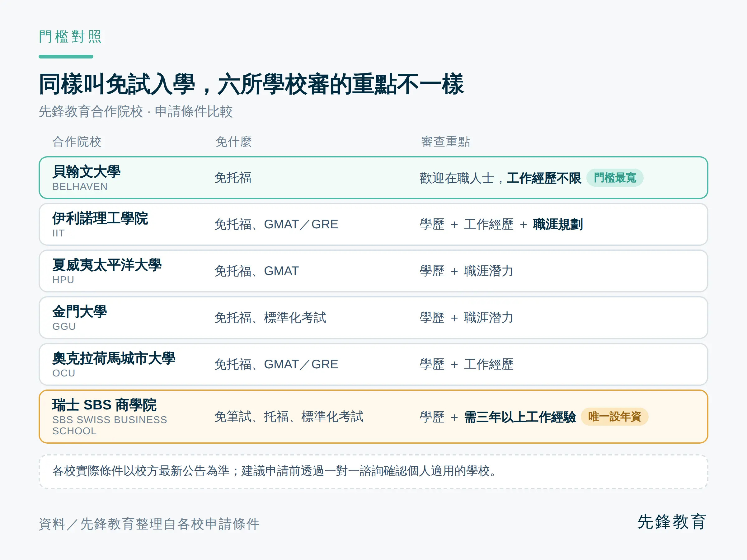Click the OCU abbreviation
This screenshot has width=747, height=560.
tap(64, 373)
